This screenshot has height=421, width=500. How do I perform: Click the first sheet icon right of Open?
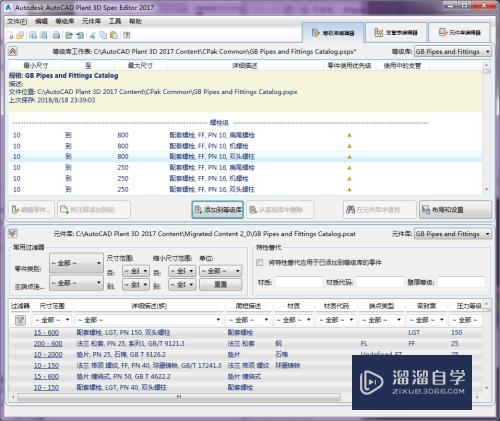(33, 35)
